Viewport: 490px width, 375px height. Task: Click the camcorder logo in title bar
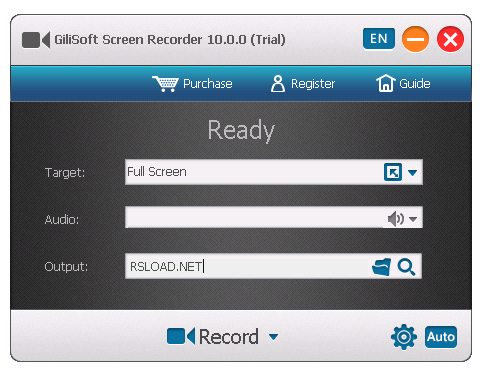pos(36,40)
